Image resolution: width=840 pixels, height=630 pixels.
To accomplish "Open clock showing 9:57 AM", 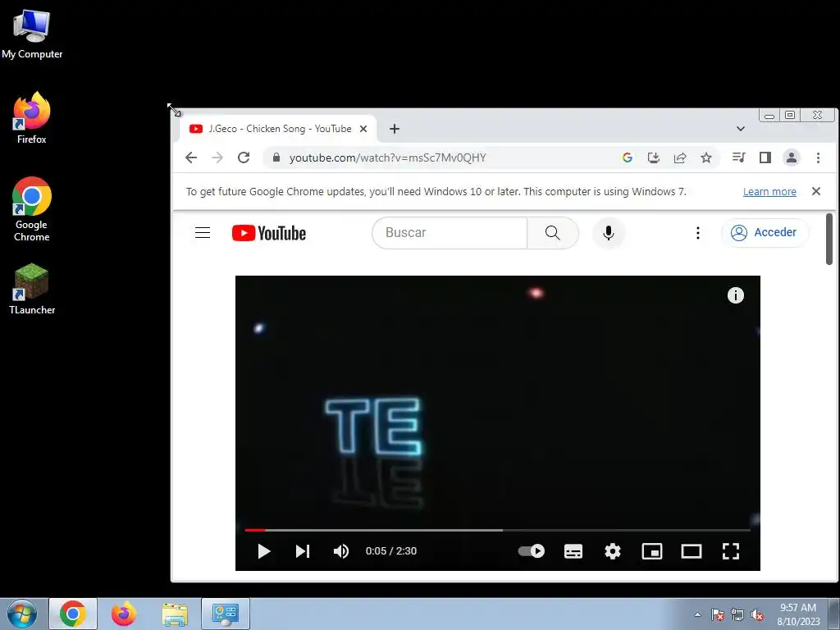I will [x=798, y=614].
